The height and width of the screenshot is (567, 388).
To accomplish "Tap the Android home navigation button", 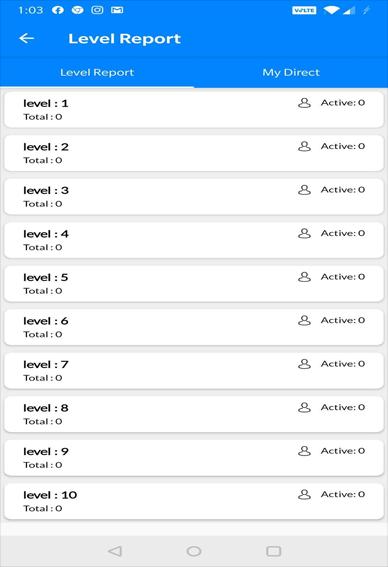I will point(194,551).
